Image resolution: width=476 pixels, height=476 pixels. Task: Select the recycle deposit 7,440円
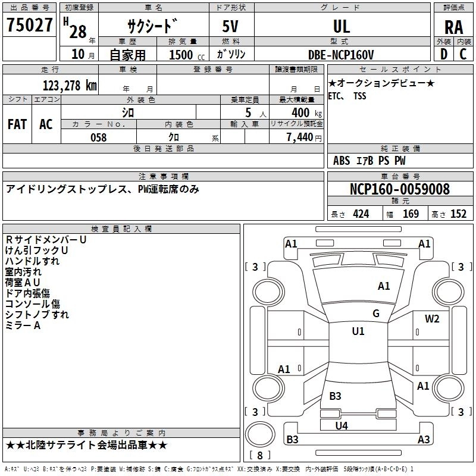pos(302,137)
